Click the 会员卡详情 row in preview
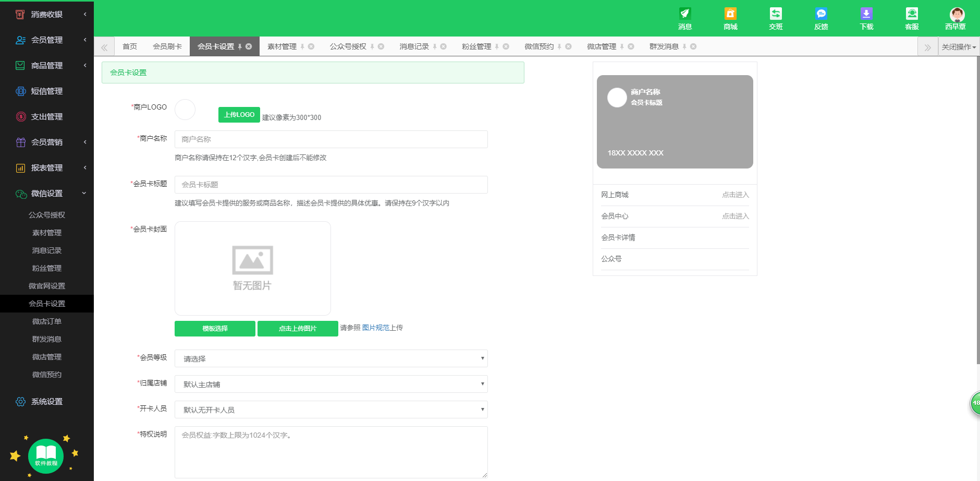980x481 pixels. click(675, 237)
